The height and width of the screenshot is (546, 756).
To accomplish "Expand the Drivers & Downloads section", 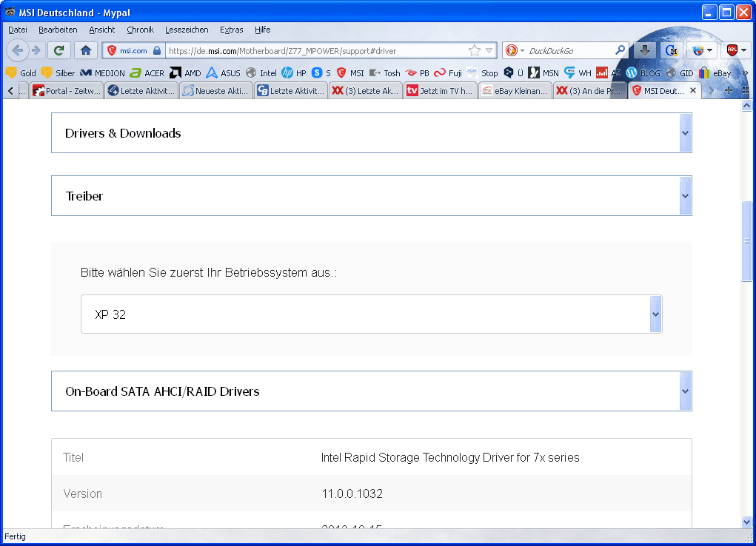I will 371,133.
